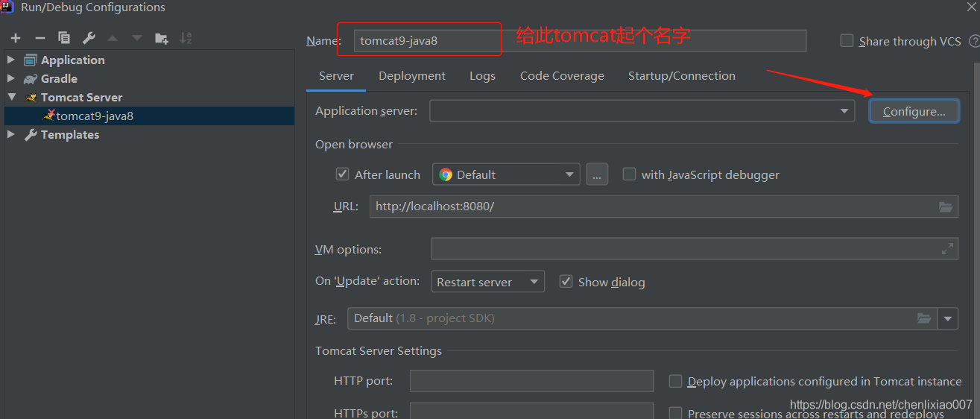Expand the Gradle tree node
This screenshot has height=419, width=980.
coord(11,78)
